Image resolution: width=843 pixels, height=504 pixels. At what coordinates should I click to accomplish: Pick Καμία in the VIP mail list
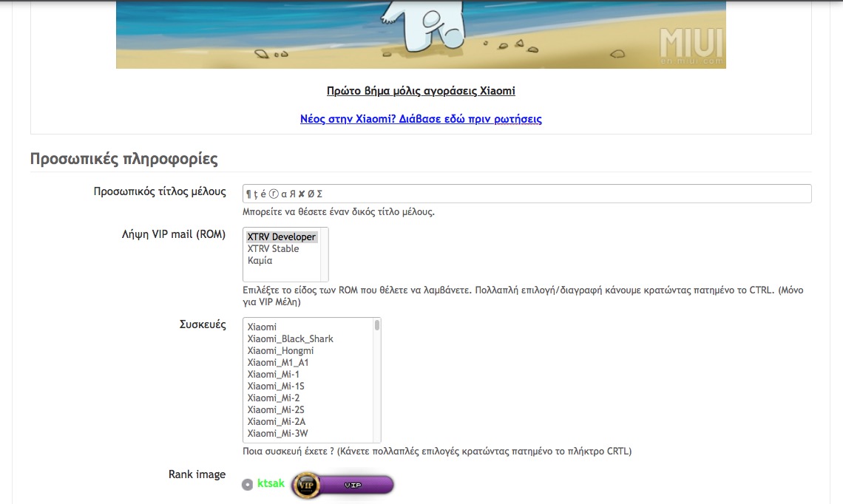tap(260, 261)
